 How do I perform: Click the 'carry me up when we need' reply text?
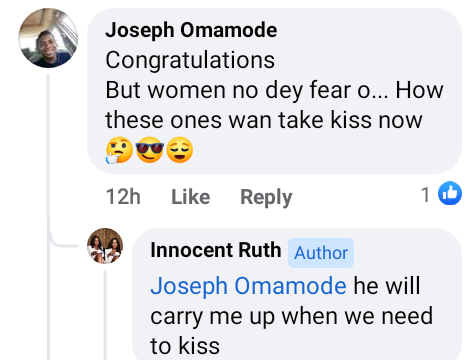point(292,316)
